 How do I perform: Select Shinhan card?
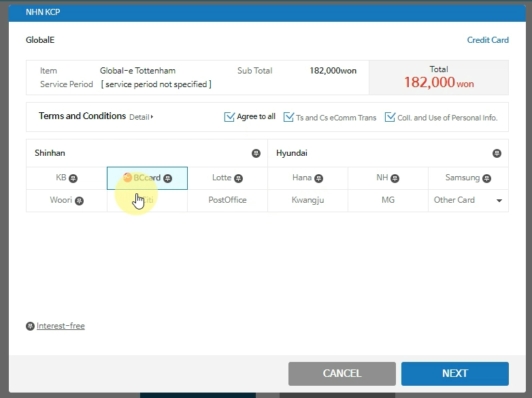click(147, 153)
